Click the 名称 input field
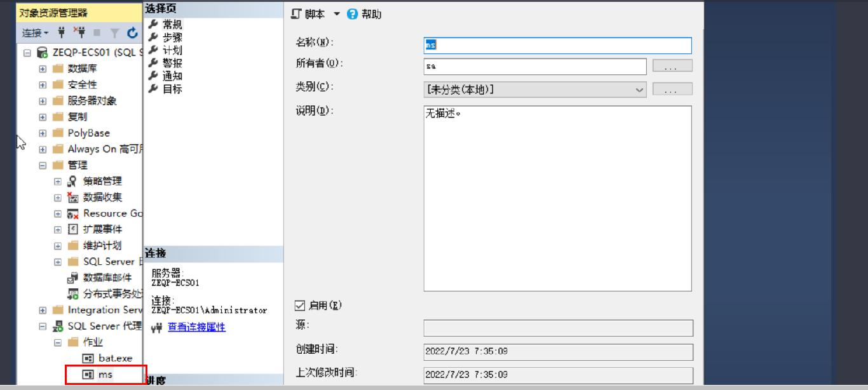The image size is (868, 390). [557, 46]
